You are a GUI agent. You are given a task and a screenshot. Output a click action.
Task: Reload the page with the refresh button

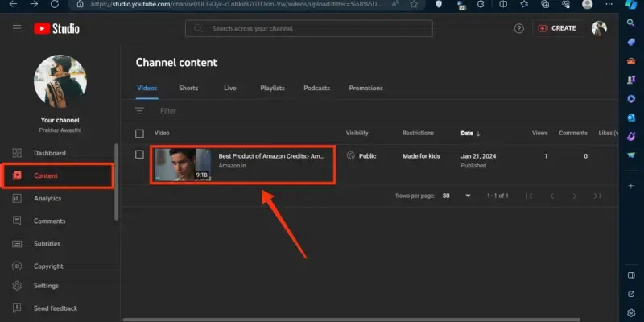pos(55,4)
